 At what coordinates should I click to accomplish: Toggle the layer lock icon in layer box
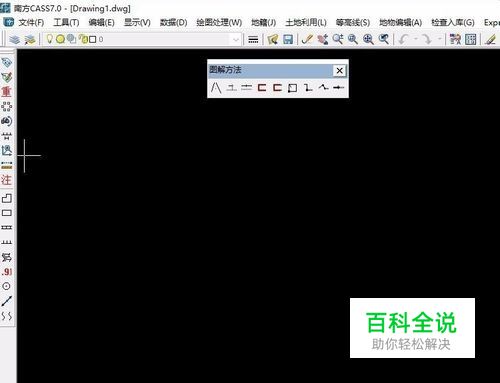[x=83, y=39]
